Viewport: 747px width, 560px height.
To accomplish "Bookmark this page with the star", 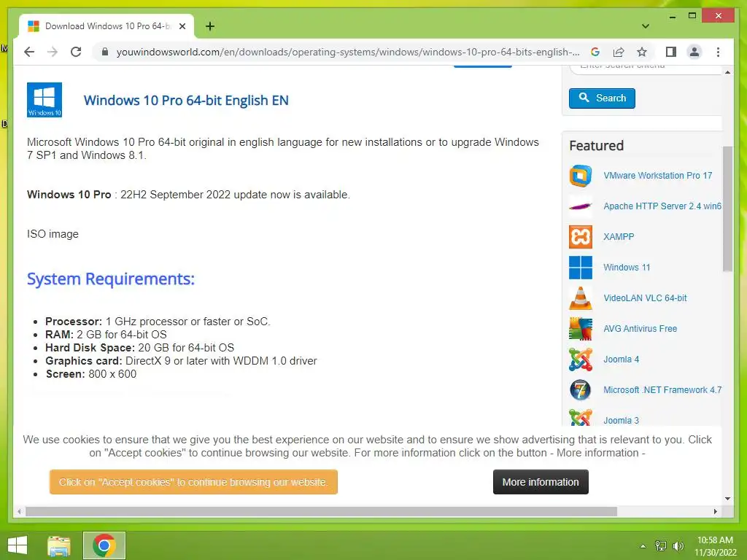I will [642, 52].
